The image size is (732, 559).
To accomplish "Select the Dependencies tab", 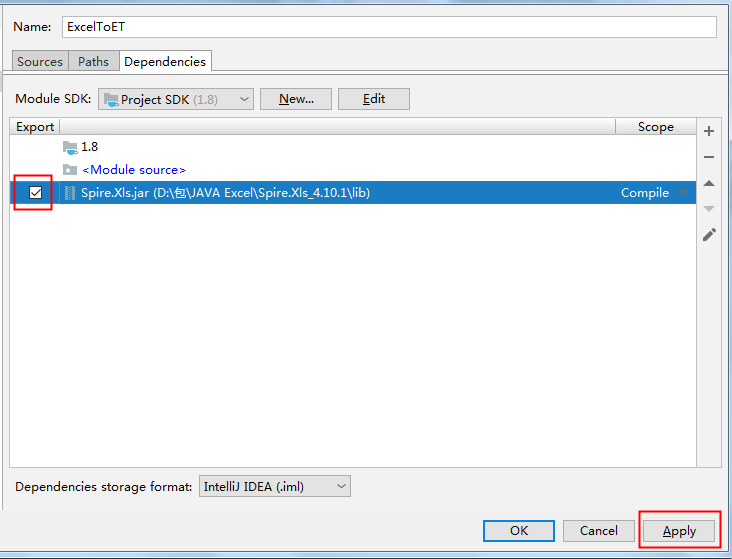I will click(165, 61).
